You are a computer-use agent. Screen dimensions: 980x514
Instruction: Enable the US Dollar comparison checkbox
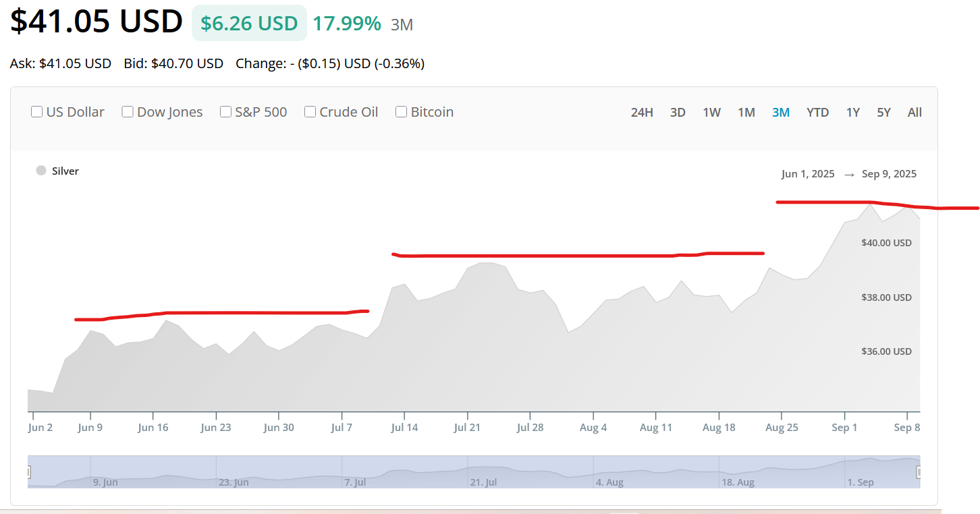point(37,112)
